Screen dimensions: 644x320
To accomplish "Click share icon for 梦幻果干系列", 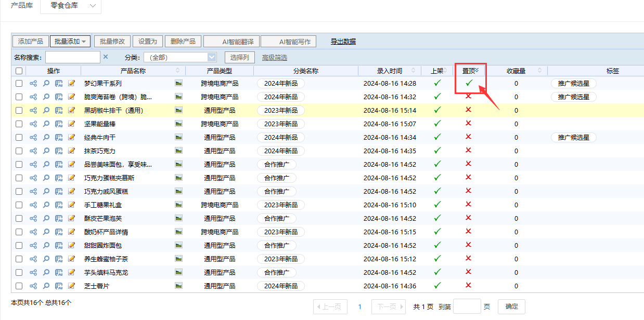I will click(33, 83).
